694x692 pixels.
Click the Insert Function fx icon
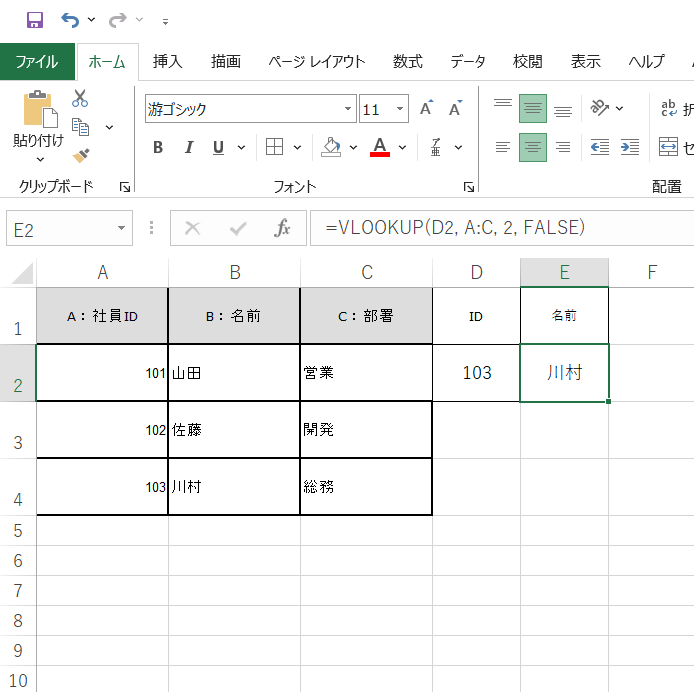coord(282,228)
